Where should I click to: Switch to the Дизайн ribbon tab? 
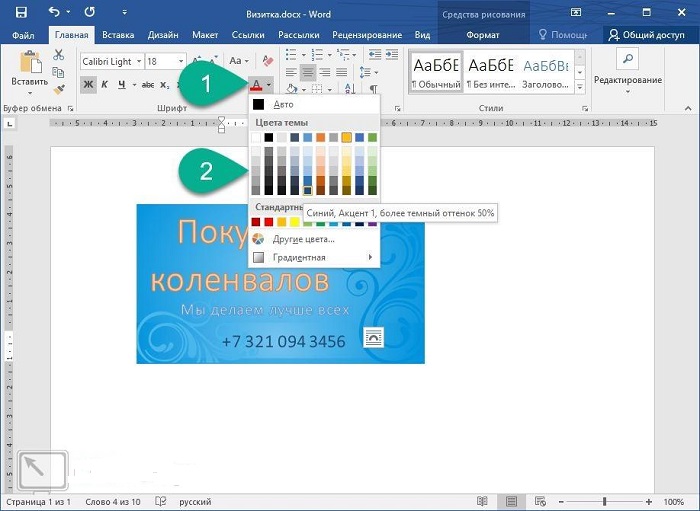[x=163, y=35]
